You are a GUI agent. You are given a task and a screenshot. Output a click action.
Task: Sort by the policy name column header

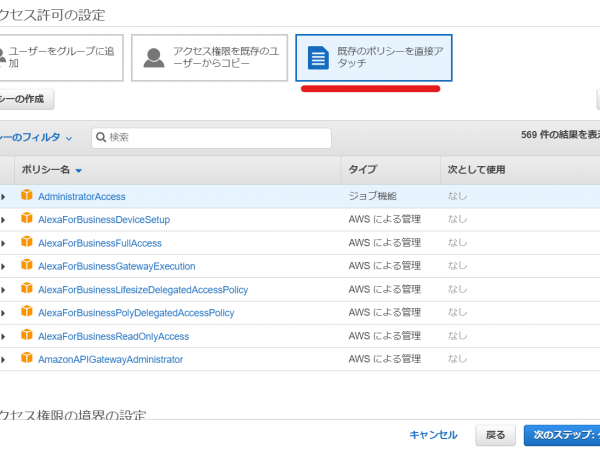point(52,170)
